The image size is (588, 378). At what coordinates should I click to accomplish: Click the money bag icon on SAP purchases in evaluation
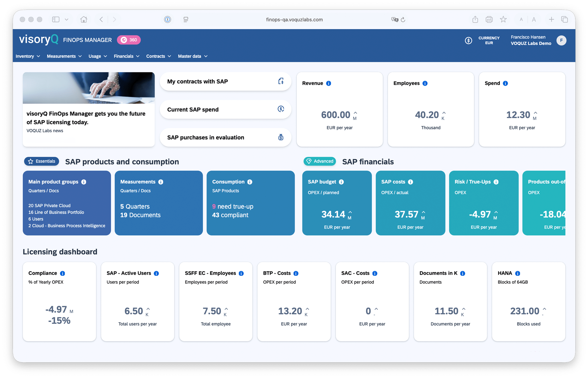coord(281,137)
